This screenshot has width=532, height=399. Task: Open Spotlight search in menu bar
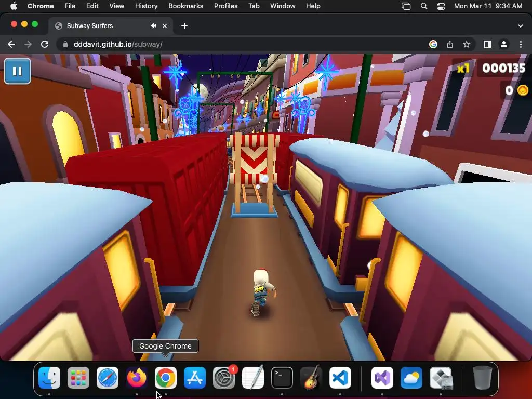(424, 6)
